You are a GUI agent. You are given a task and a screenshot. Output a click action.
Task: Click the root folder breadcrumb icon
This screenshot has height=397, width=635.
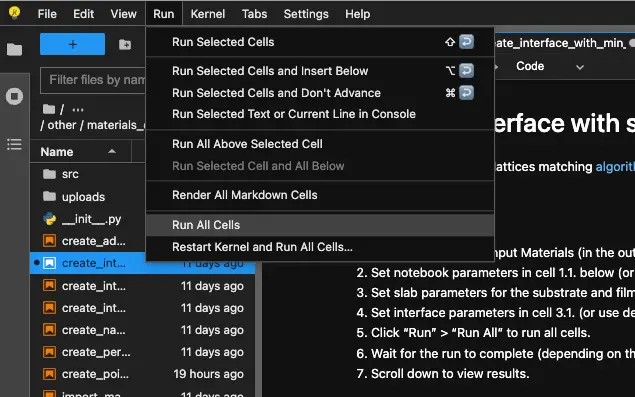[49, 109]
